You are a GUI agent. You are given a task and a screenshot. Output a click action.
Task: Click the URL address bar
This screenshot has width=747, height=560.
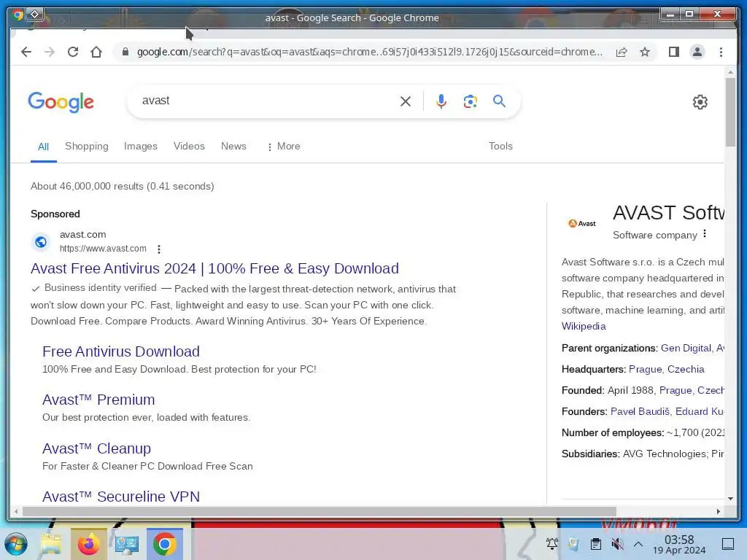369,52
